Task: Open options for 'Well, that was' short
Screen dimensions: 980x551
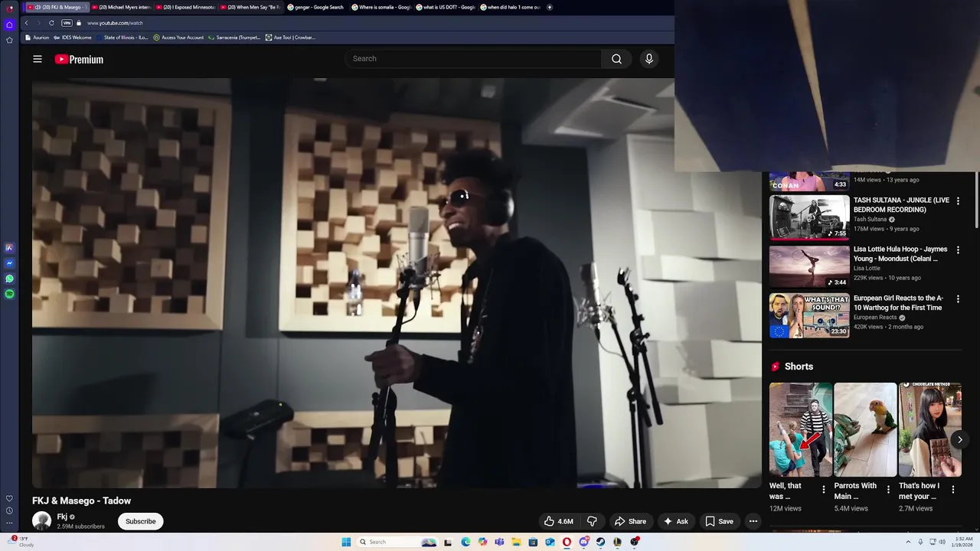Action: (x=824, y=489)
